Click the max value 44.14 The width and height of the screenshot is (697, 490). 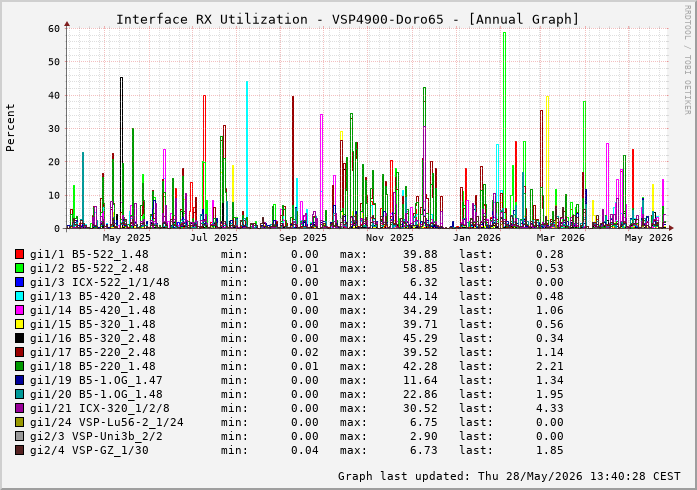point(420,296)
